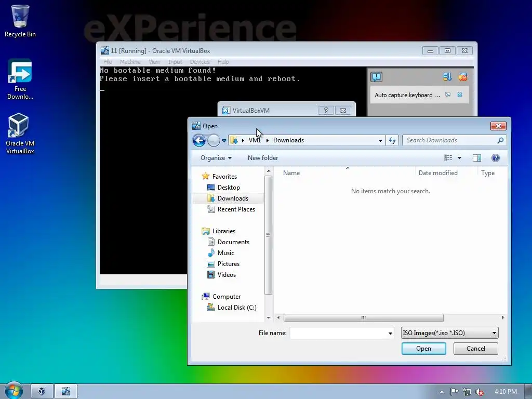Click the Windows Start orb
532x399 pixels.
14,391
